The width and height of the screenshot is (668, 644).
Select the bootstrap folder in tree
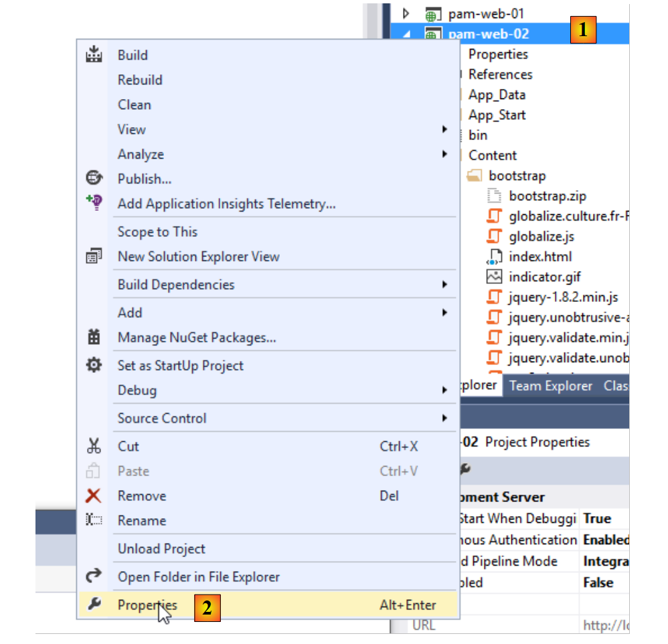(x=517, y=175)
